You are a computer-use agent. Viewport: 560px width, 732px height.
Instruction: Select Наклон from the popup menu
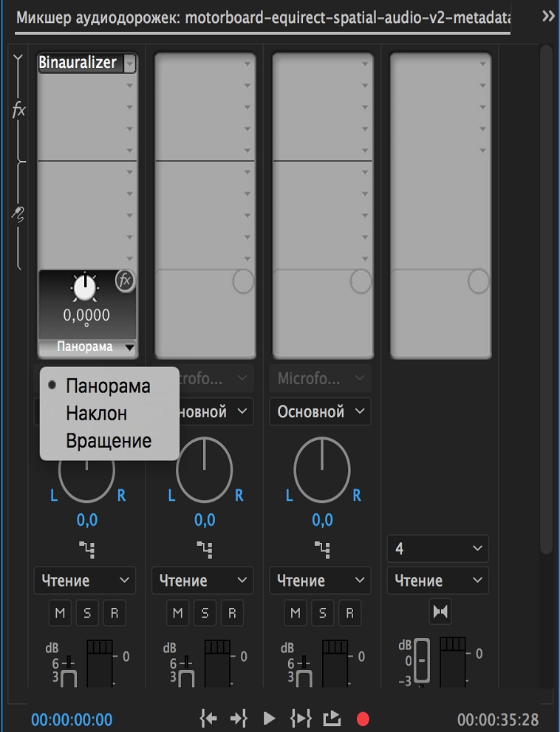pyautogui.click(x=96, y=414)
